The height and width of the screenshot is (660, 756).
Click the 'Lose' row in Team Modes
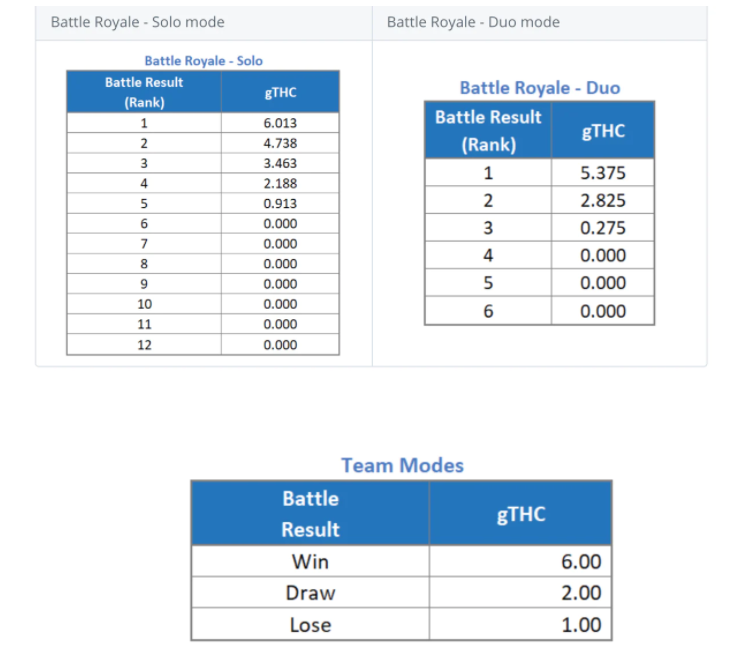coord(310,625)
